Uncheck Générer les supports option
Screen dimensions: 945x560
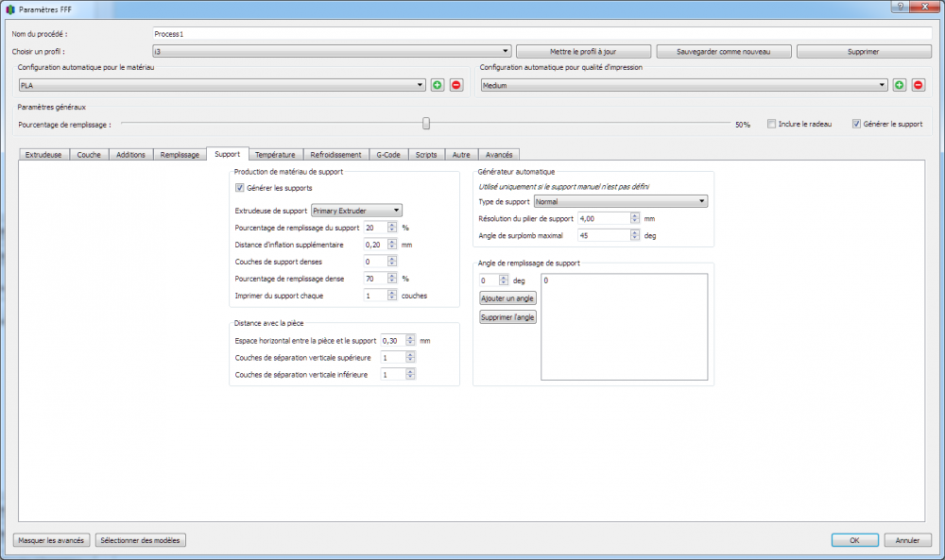(x=239, y=188)
